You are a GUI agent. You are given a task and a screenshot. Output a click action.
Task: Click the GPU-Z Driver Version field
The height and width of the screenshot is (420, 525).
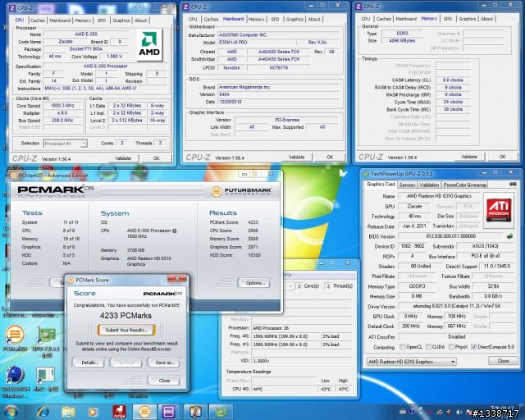click(456, 307)
